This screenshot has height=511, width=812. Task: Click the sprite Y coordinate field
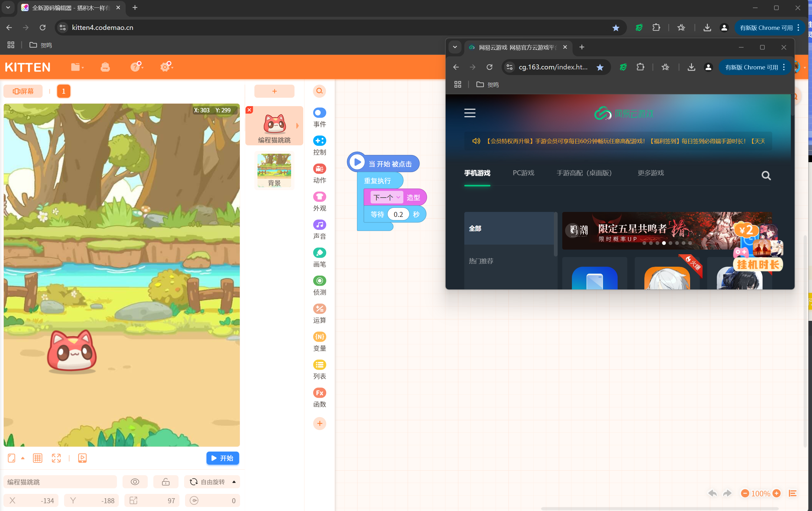tap(92, 500)
